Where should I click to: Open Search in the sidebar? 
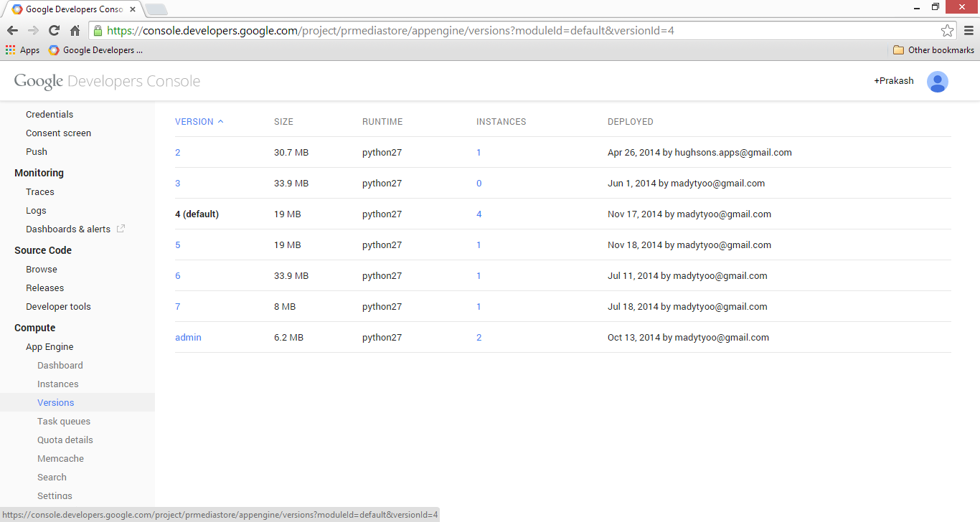52,478
